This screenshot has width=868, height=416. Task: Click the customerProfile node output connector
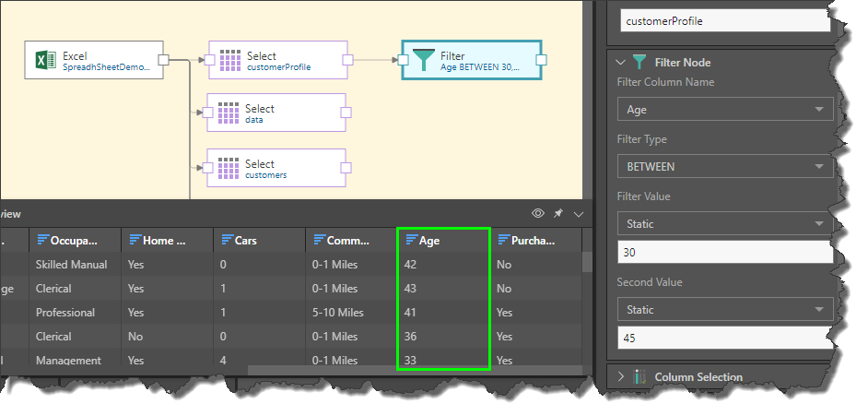point(347,60)
